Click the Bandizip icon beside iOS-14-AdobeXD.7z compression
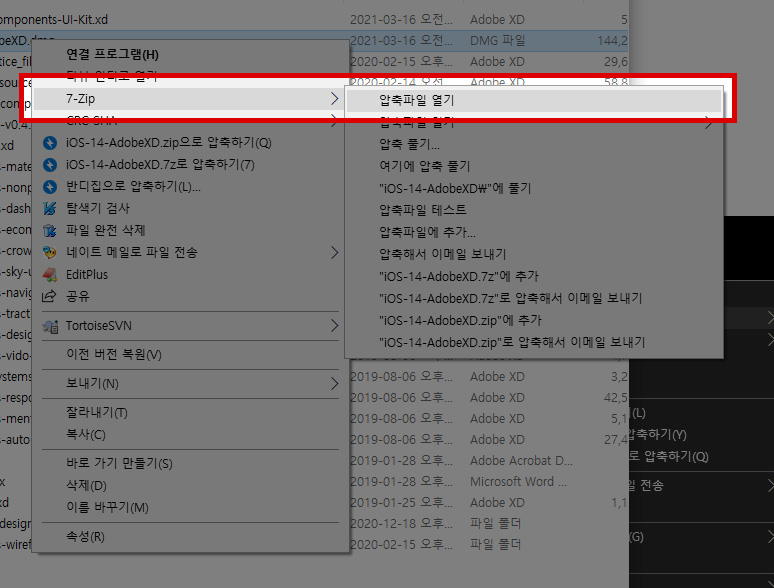This screenshot has width=774, height=588. [x=50, y=164]
